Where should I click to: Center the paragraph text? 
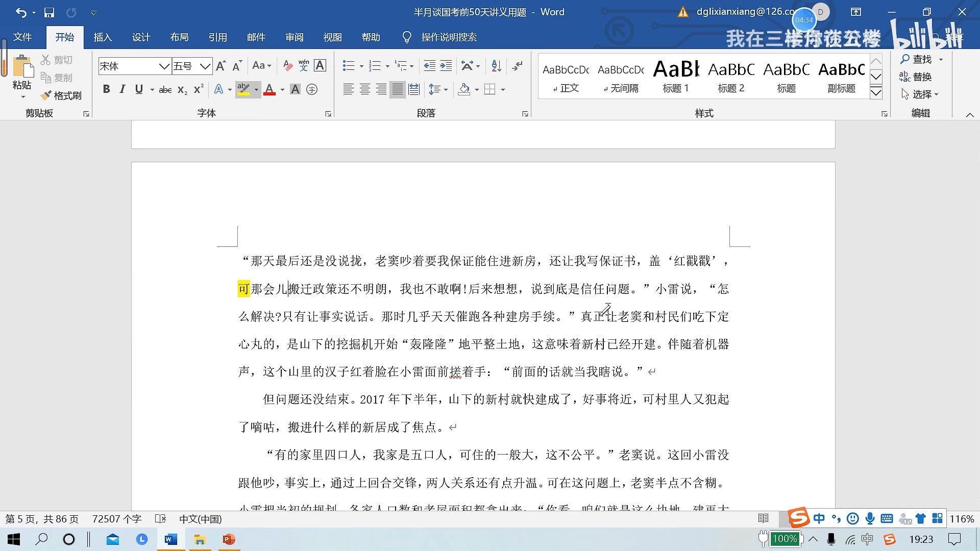(365, 90)
